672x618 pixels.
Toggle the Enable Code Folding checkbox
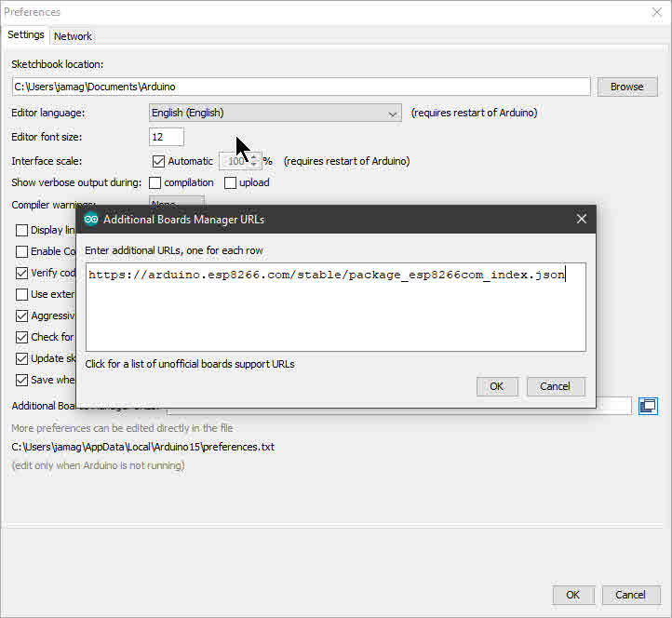pos(21,251)
